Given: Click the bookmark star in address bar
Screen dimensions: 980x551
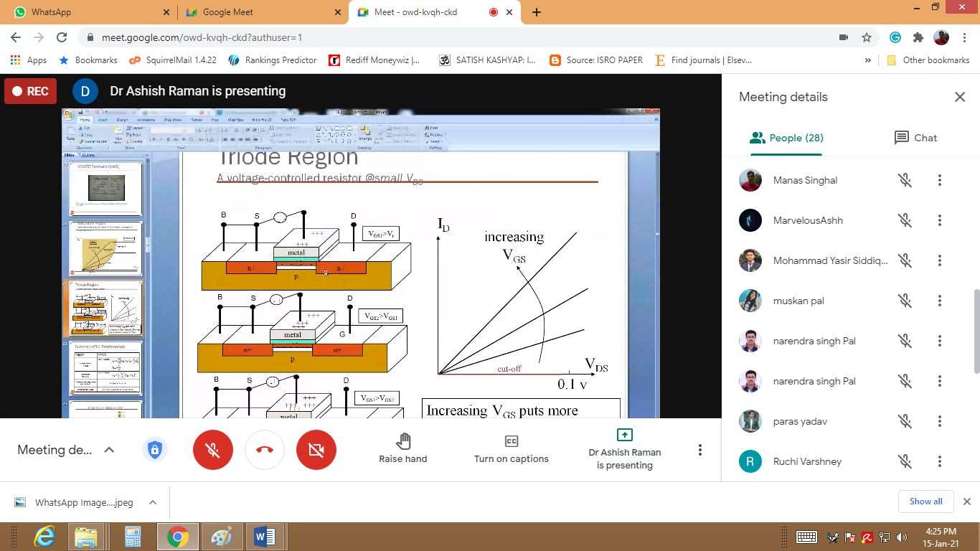Looking at the screenshot, I should tap(867, 37).
